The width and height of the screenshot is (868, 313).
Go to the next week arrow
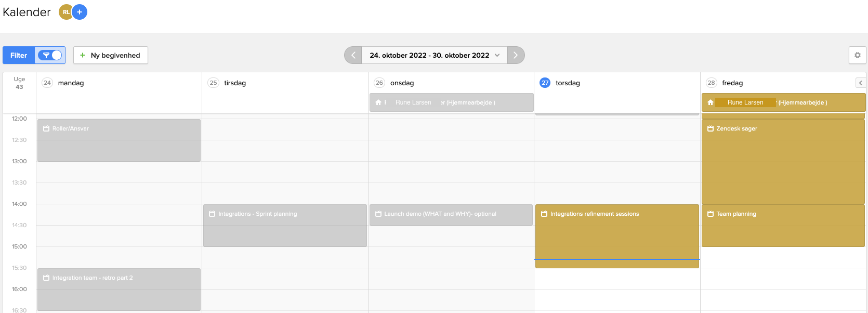point(516,55)
